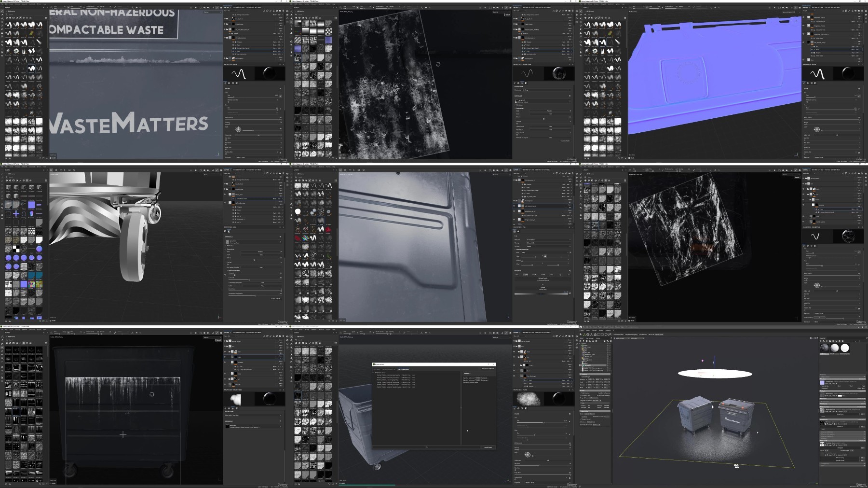Click the white blob alpha preview in the drip streaks window
The image size is (868, 488).
pyautogui.click(x=235, y=399)
